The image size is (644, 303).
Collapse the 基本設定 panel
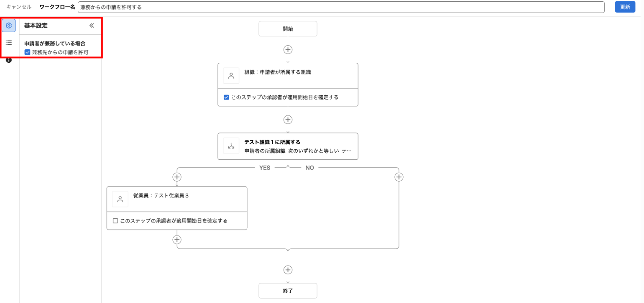92,26
